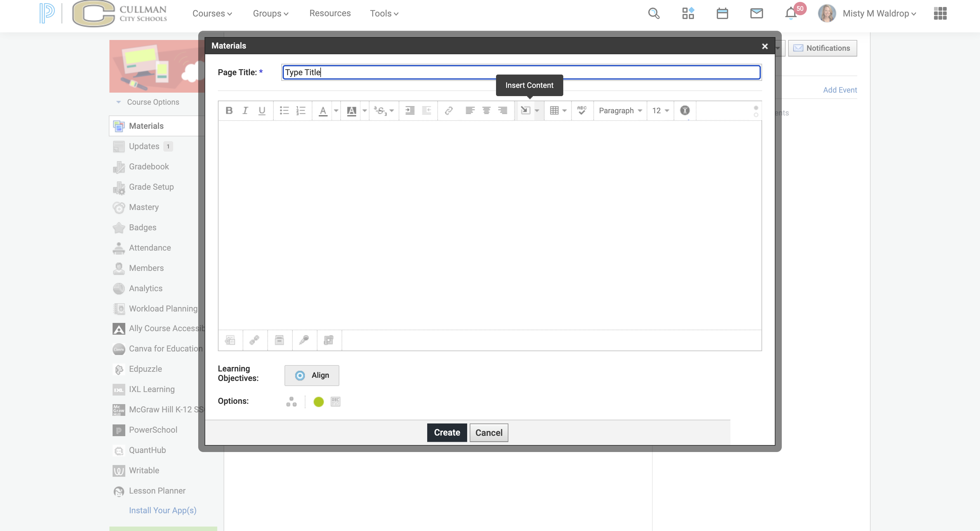Center align the text

486,110
